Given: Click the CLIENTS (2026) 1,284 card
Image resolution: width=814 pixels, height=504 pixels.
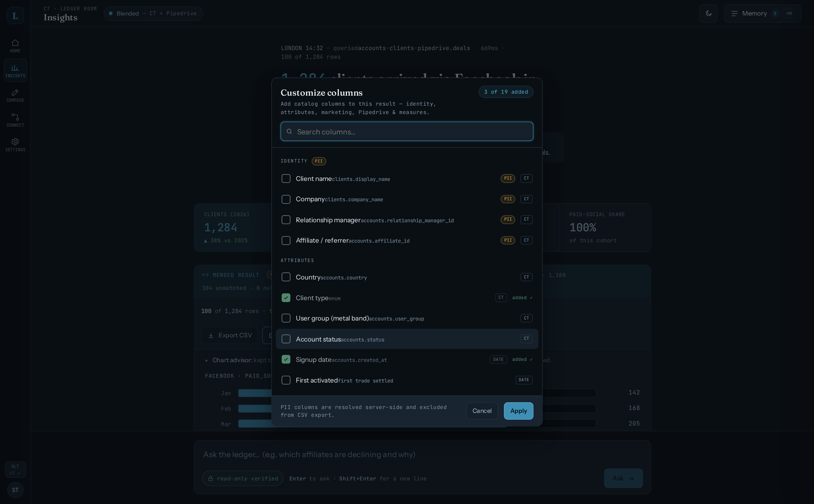Looking at the screenshot, I should click(x=233, y=228).
